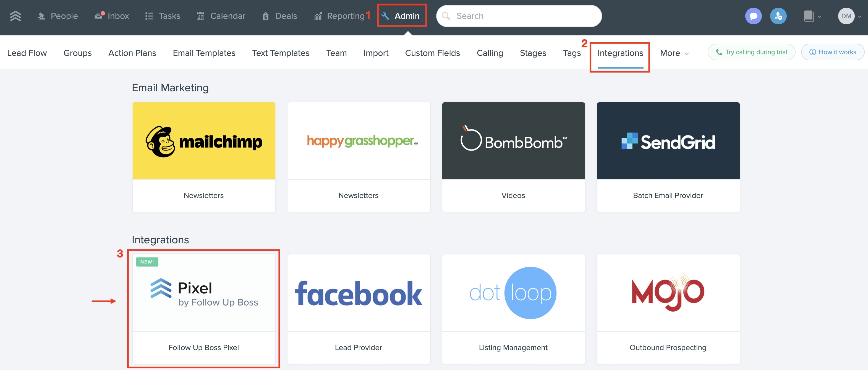Click the info icon in How it works

coord(812,52)
